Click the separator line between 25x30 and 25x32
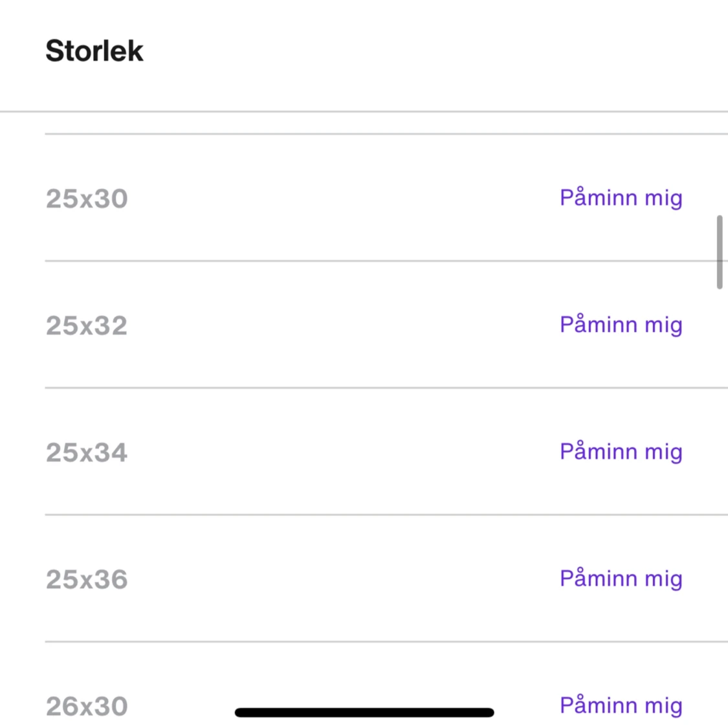The height and width of the screenshot is (728, 728). (x=386, y=261)
